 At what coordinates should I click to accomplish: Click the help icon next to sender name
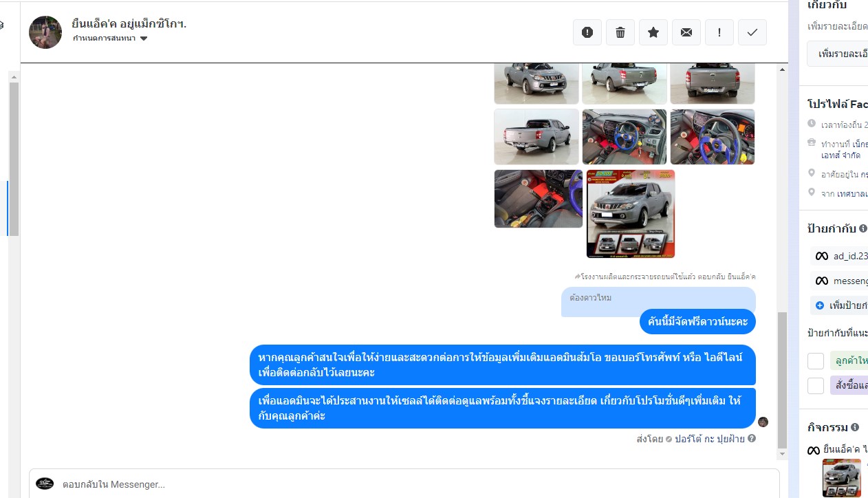752,438
